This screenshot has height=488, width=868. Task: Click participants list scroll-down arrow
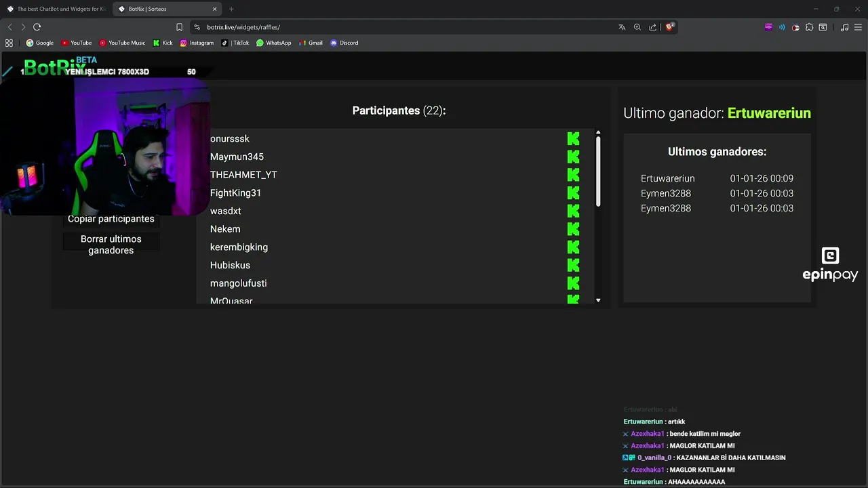coord(598,300)
